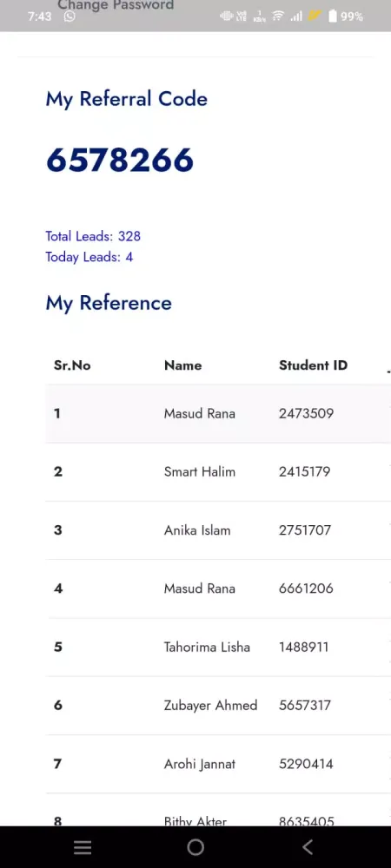
Task: Click the Sr.No column header
Action: [x=72, y=365]
